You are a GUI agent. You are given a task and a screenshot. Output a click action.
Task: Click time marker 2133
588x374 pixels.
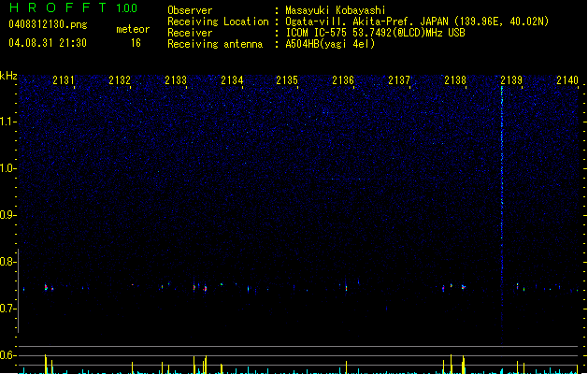point(176,80)
